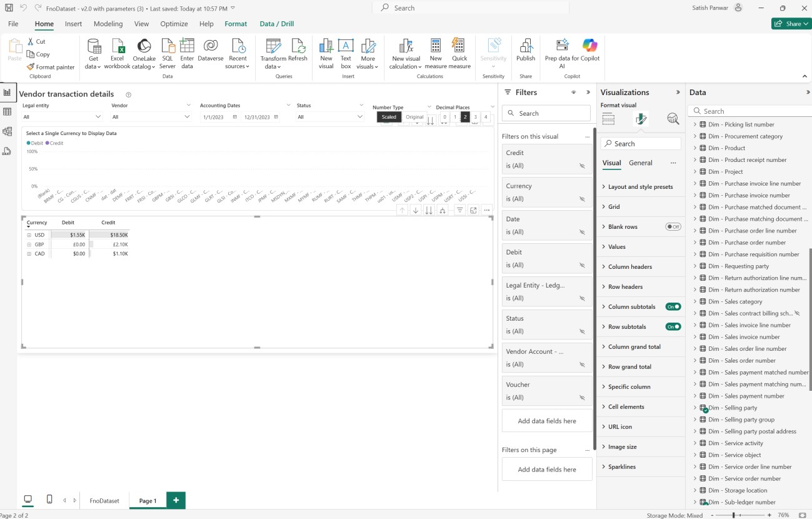
Task: Turn off Column subtotals toggle
Action: (x=673, y=307)
